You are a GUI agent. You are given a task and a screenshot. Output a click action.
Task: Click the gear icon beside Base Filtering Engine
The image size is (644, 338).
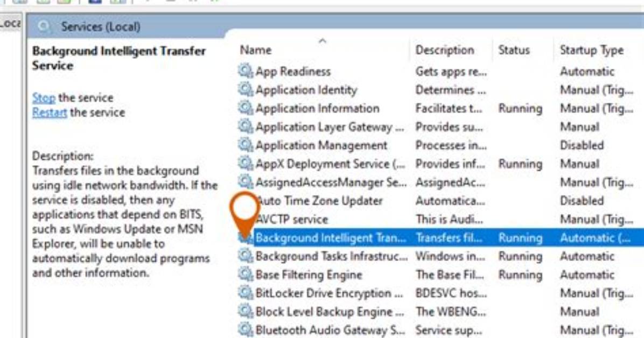[246, 274]
